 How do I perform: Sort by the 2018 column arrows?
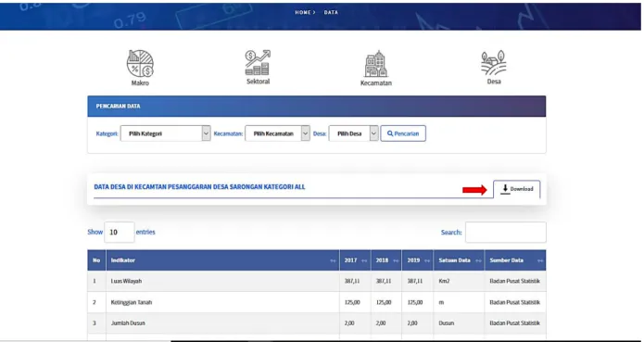[395, 260]
